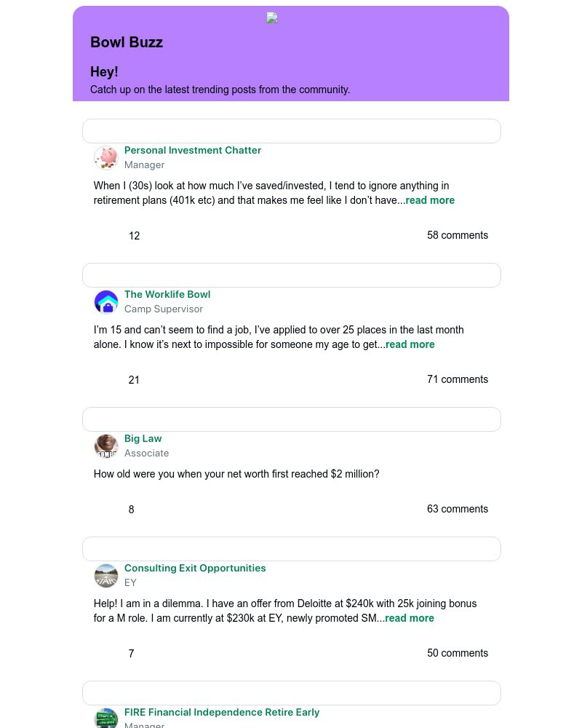Click the broken logo image in header
Viewport: 582px width, 728px height.
272,18
